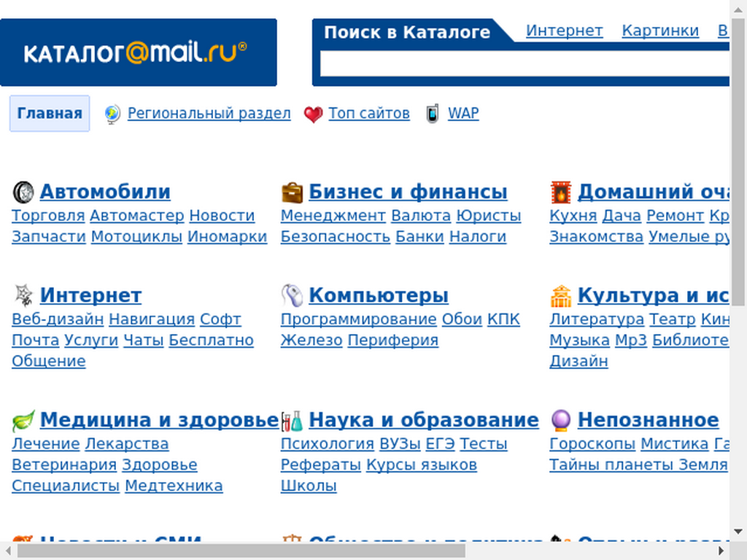The image size is (747, 560).
Task: Click the Программирование link
Action: (358, 319)
